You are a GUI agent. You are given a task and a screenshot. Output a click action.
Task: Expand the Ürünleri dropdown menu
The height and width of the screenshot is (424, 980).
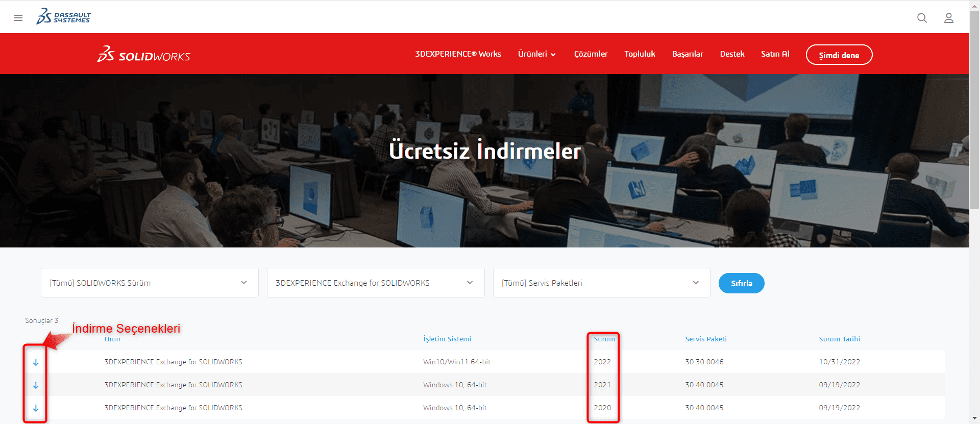tap(537, 54)
